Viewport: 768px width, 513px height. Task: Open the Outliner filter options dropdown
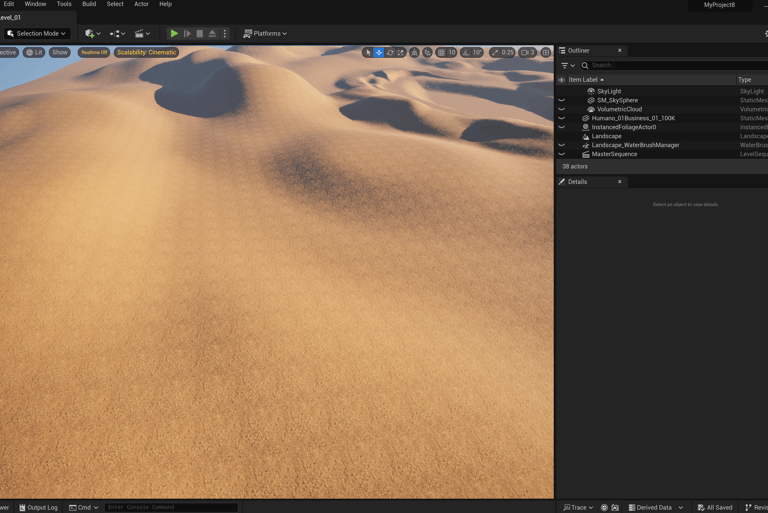coord(567,66)
